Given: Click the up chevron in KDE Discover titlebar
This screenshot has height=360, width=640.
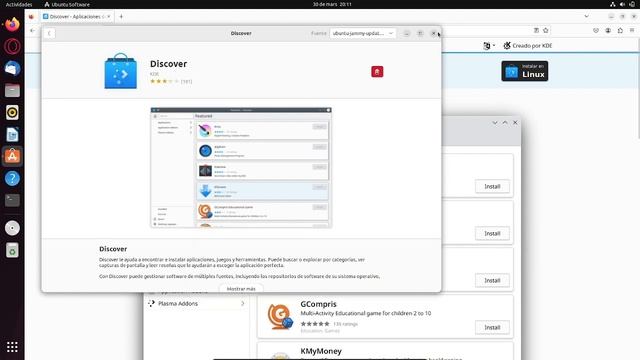Looking at the screenshot, I should coord(505,122).
